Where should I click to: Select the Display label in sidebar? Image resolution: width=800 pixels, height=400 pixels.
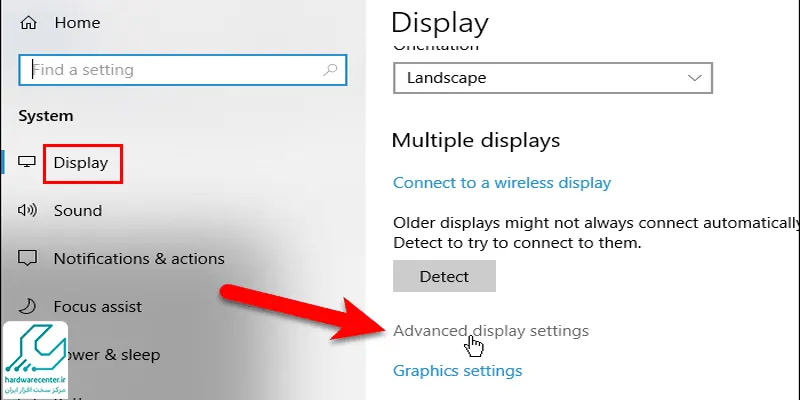[x=81, y=163]
